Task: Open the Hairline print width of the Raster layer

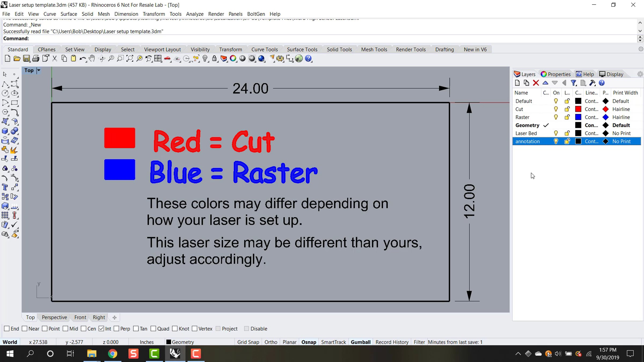Action: pos(621,117)
